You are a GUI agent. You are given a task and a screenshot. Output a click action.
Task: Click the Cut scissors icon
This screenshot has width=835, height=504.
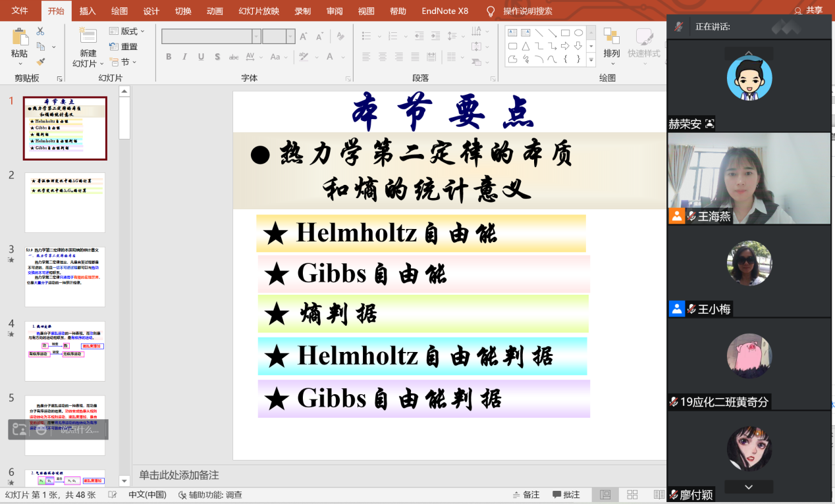point(40,31)
